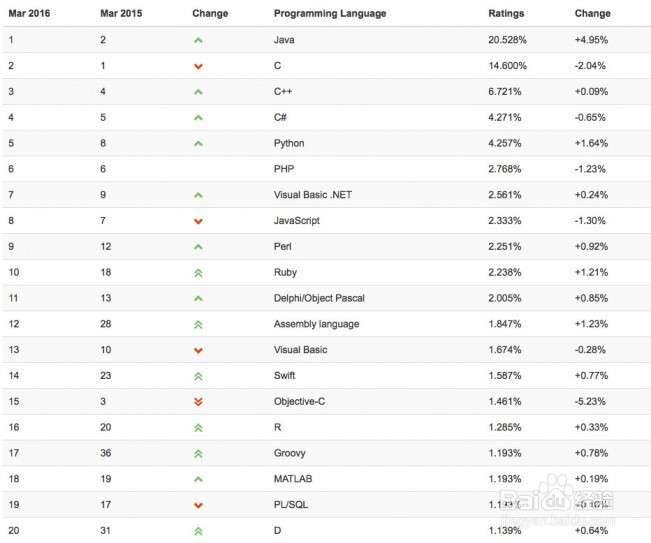Click the Mar 2015 column header
Viewport: 651px width, 543px height.
click(x=121, y=13)
